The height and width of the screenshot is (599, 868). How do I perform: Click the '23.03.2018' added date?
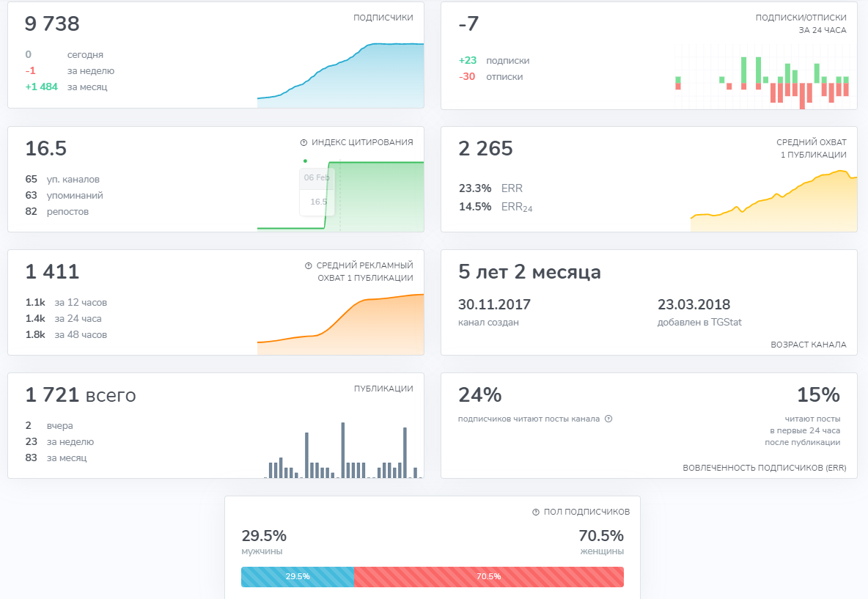coord(694,304)
